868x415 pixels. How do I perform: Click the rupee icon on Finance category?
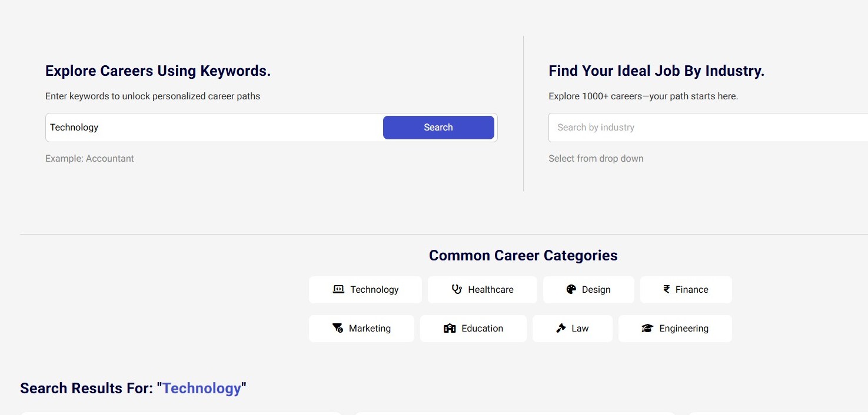click(666, 289)
